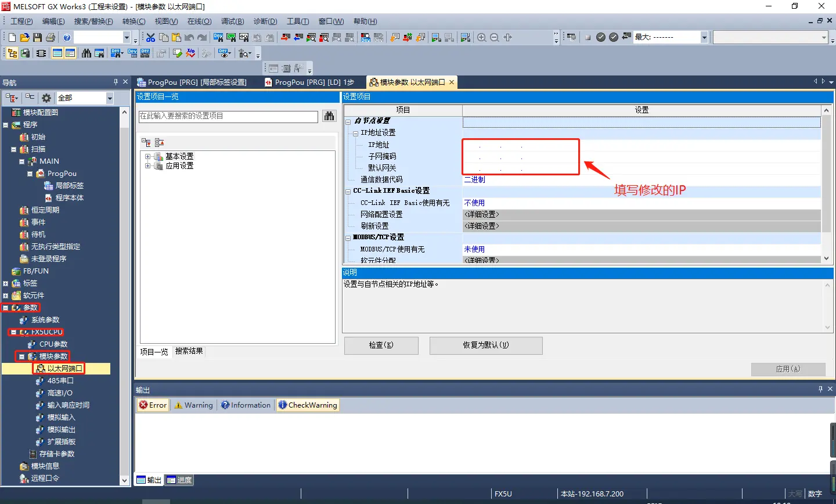The image size is (836, 504).
Task: Switch to ProgPou [PRG] 局部标签设置 tab
Action: click(192, 82)
